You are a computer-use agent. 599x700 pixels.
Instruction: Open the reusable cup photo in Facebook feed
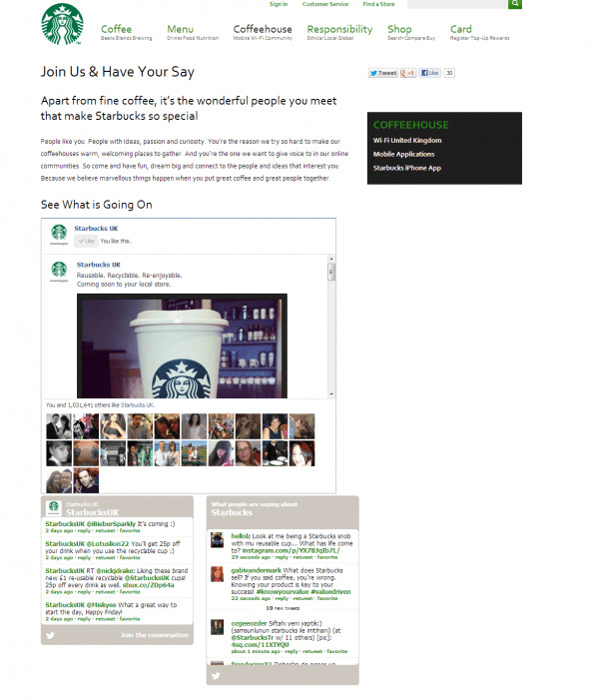click(182, 346)
